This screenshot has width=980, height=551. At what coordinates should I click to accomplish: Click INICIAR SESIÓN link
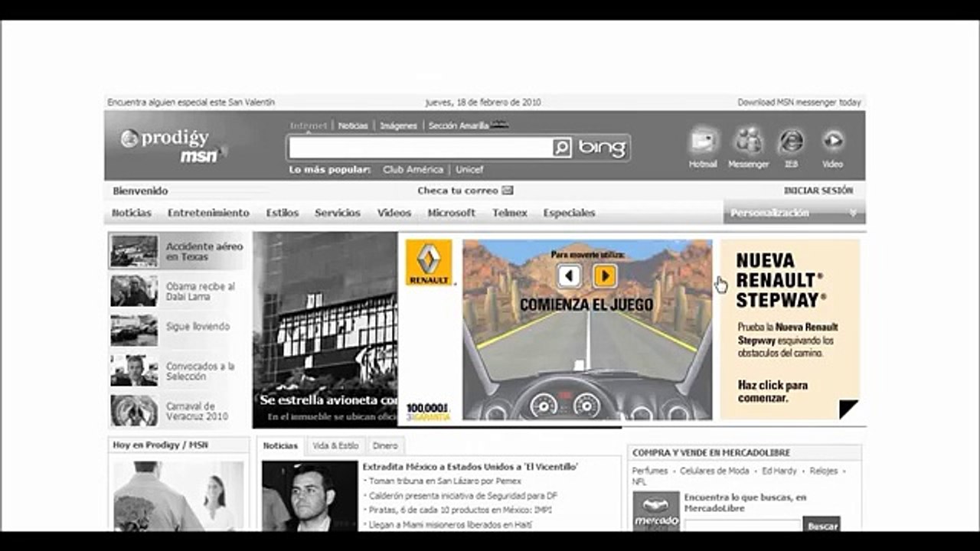pos(818,191)
